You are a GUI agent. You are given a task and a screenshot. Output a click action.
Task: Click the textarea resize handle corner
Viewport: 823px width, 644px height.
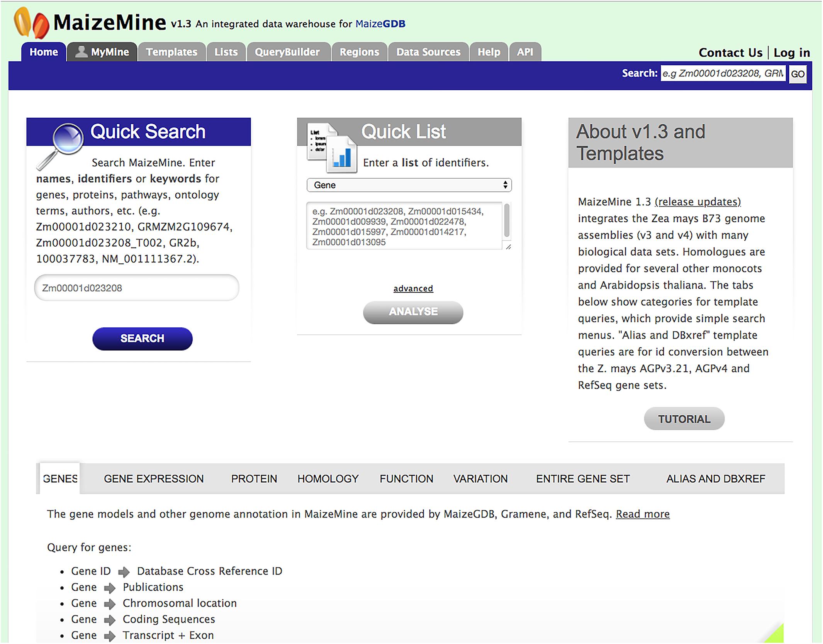508,247
